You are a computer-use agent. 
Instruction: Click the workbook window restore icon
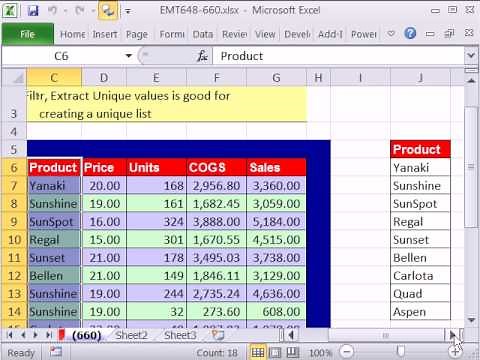(449, 33)
